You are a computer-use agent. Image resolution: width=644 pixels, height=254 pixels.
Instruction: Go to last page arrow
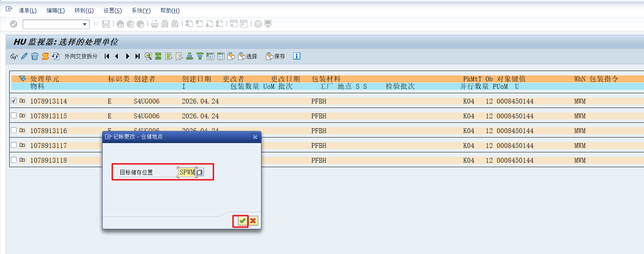(138, 56)
